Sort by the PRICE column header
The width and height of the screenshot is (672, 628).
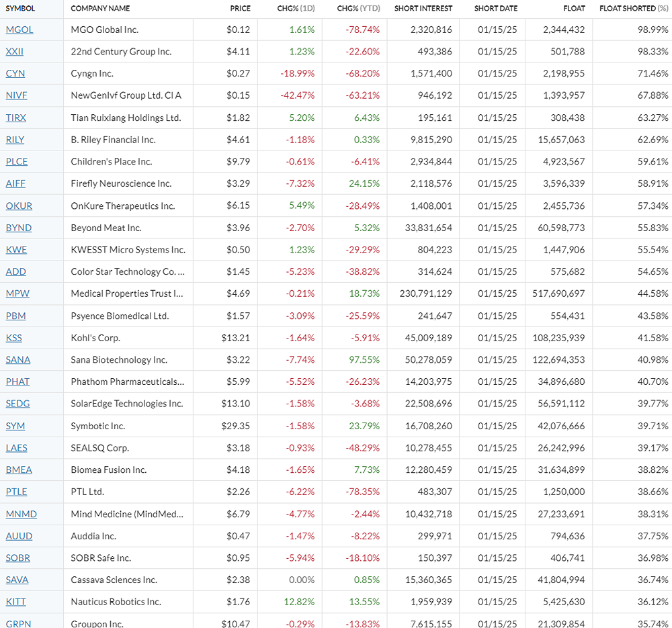240,8
